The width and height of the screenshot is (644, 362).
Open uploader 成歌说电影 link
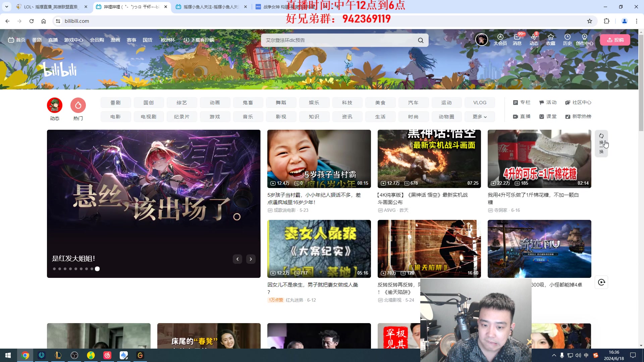tap(284, 210)
